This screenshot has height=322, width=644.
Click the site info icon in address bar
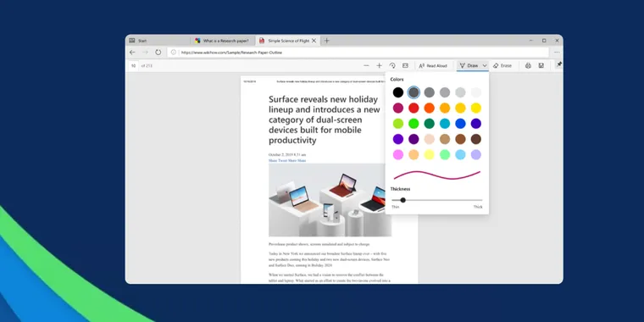click(174, 53)
